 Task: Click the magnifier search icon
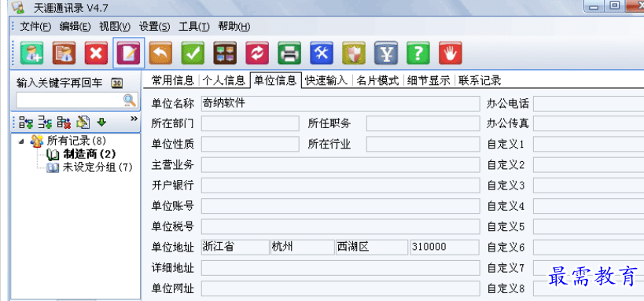coord(130,100)
